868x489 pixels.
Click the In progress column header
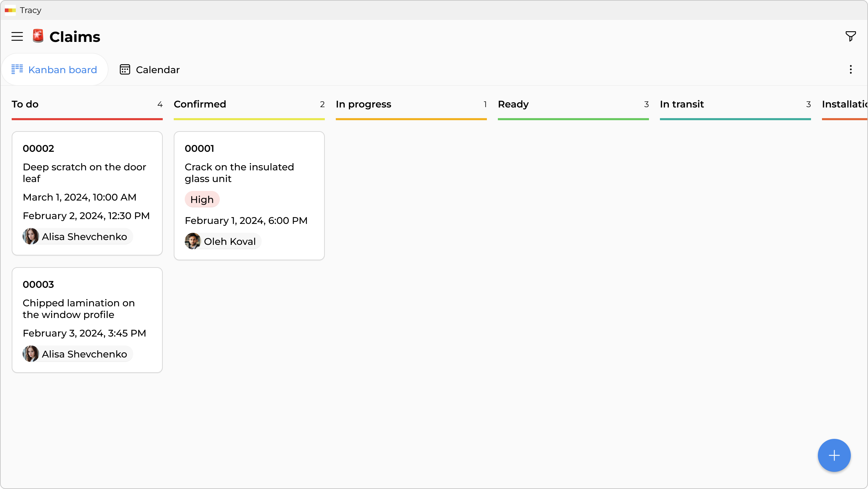[364, 104]
